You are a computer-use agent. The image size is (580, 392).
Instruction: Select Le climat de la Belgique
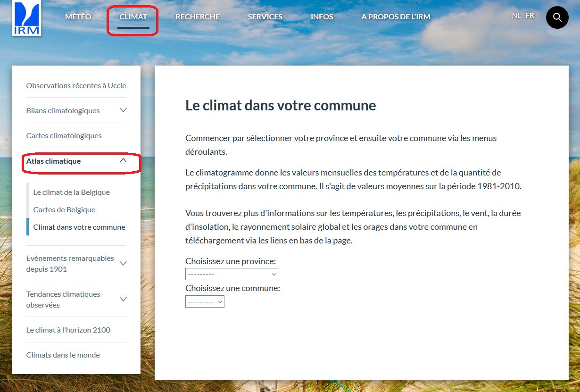[71, 192]
